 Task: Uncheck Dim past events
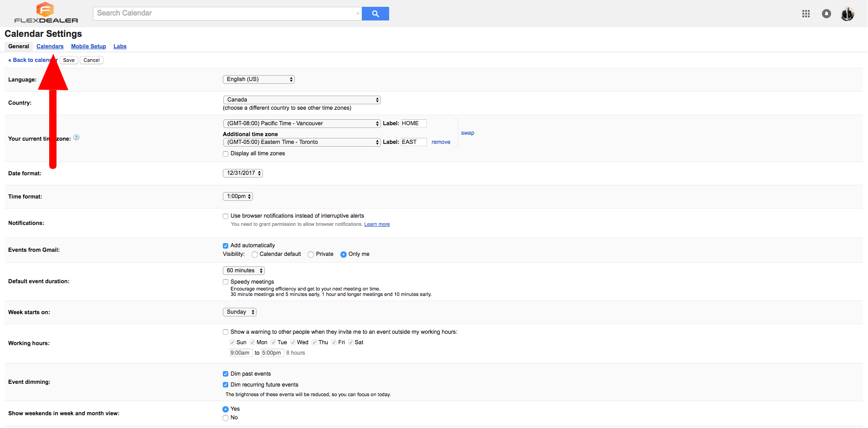click(226, 374)
